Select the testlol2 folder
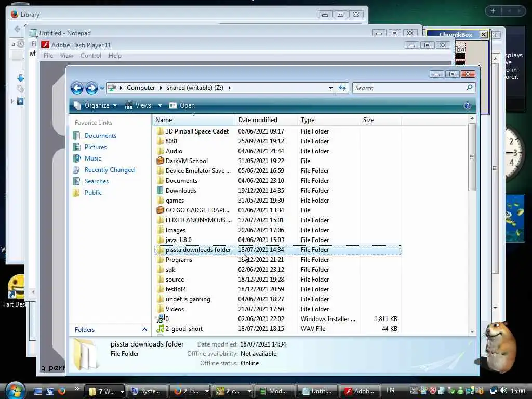This screenshot has width=532, height=399. [x=176, y=289]
